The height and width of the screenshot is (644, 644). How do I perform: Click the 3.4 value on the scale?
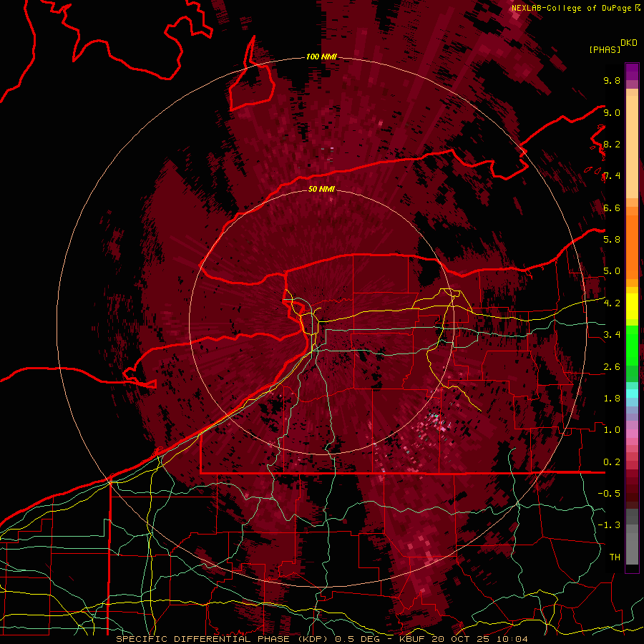point(612,335)
